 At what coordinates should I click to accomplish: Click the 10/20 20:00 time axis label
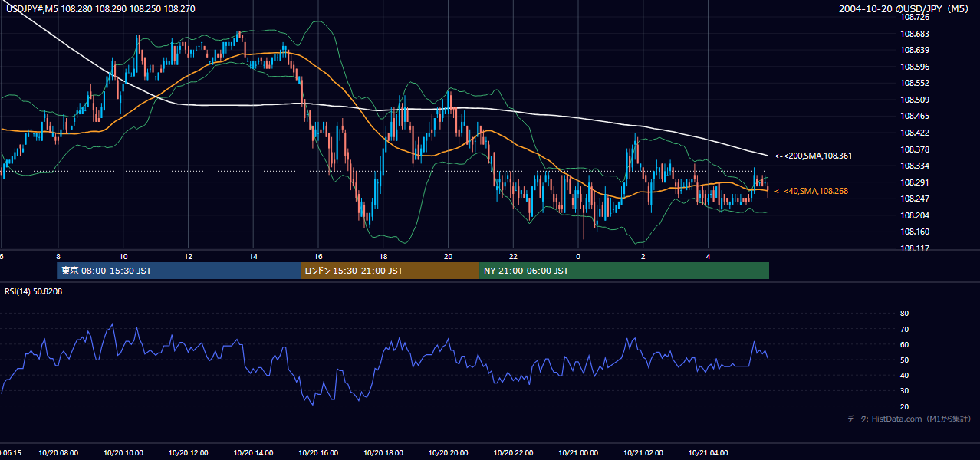pos(449,453)
